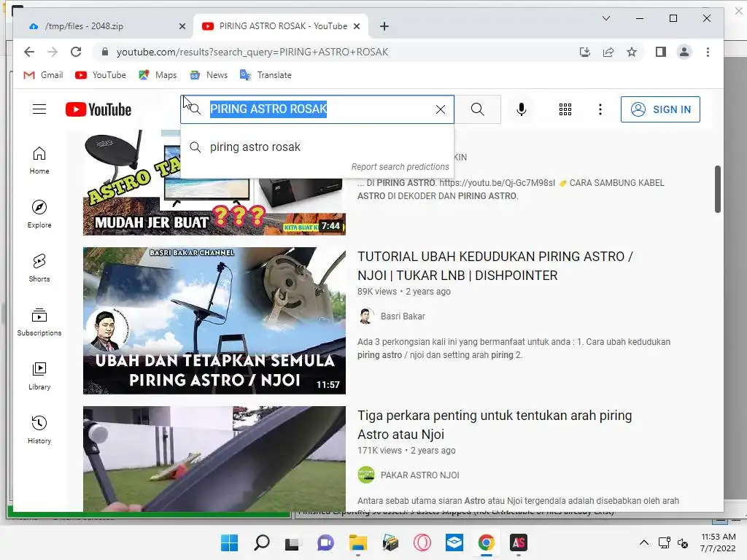The height and width of the screenshot is (560, 747).
Task: Open taskbar Search
Action: coord(262,542)
